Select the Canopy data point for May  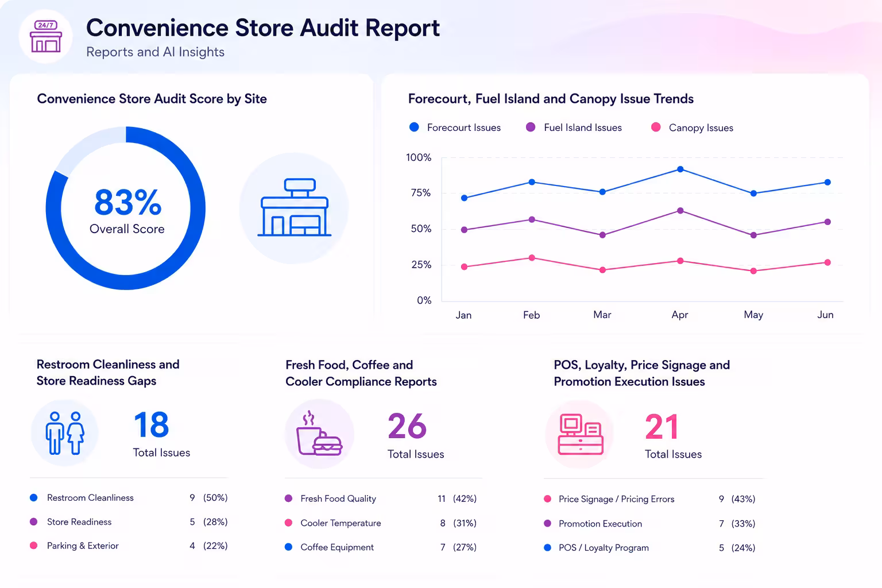coord(753,271)
